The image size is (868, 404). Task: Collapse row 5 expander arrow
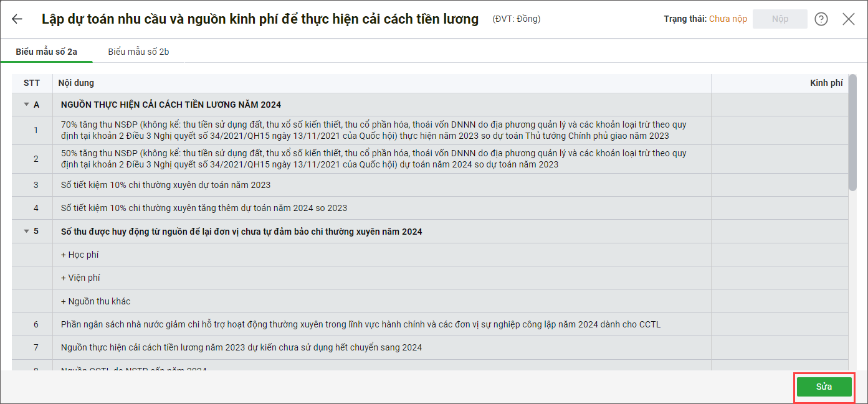26,232
